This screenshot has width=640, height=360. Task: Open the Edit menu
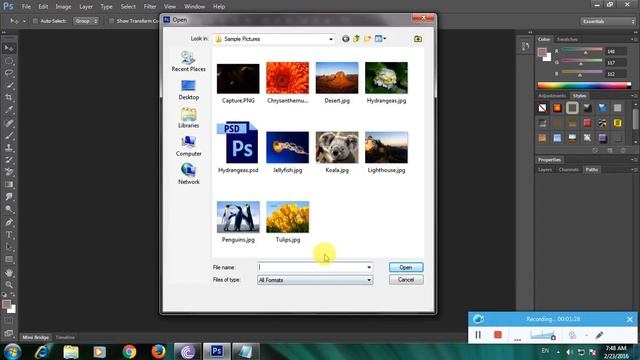tap(43, 7)
